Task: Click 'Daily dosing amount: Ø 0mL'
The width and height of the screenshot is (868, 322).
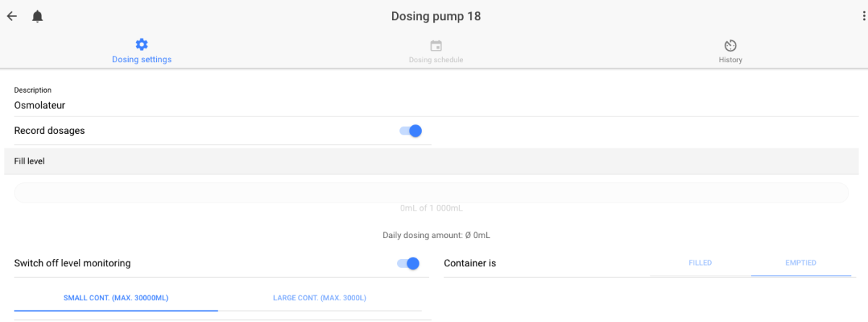Action: pyautogui.click(x=437, y=235)
